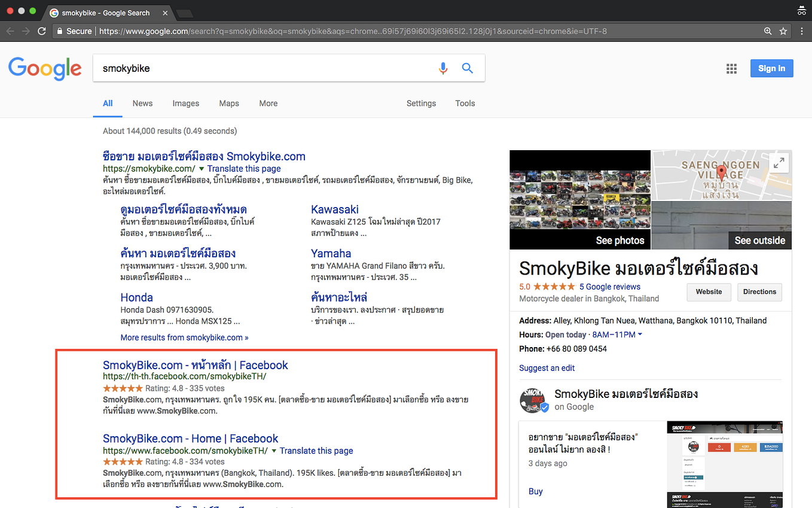The image size is (812, 508).
Task: Open the Kawasaki sitelink
Action: point(335,209)
